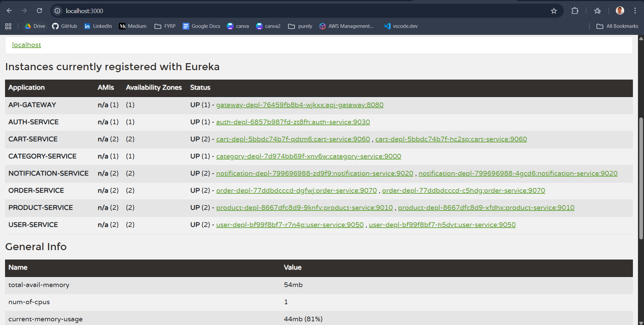Open the FYRP bookmark folder
644x325 pixels.
click(x=165, y=26)
